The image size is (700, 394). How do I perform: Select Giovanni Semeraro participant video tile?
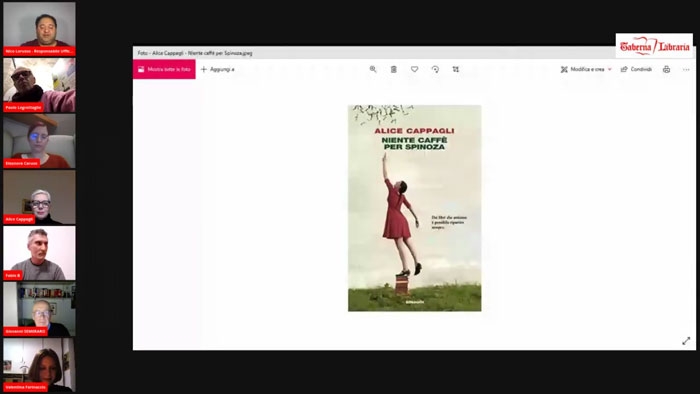(x=39, y=309)
